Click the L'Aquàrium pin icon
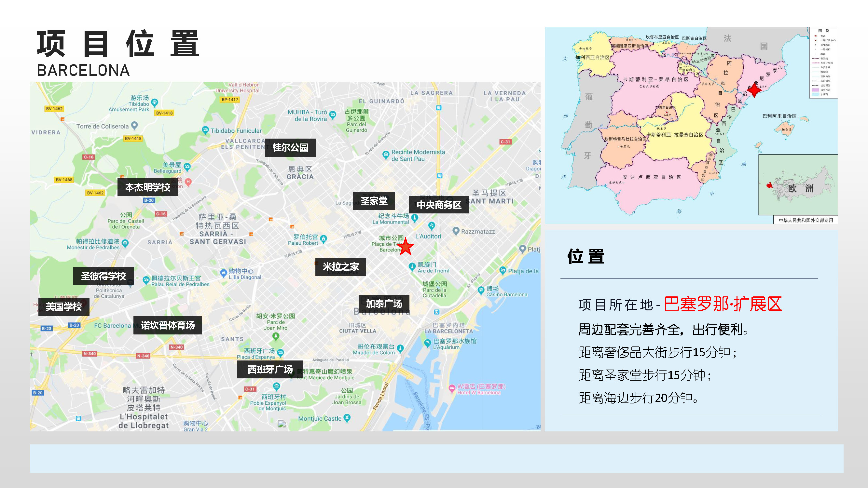Viewport: 868px width, 488px height. point(428,343)
